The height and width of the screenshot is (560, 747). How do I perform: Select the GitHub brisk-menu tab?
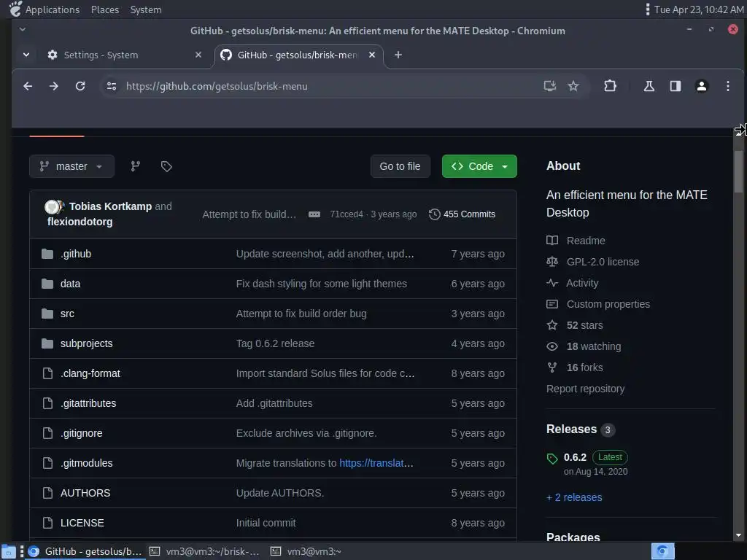click(x=297, y=55)
